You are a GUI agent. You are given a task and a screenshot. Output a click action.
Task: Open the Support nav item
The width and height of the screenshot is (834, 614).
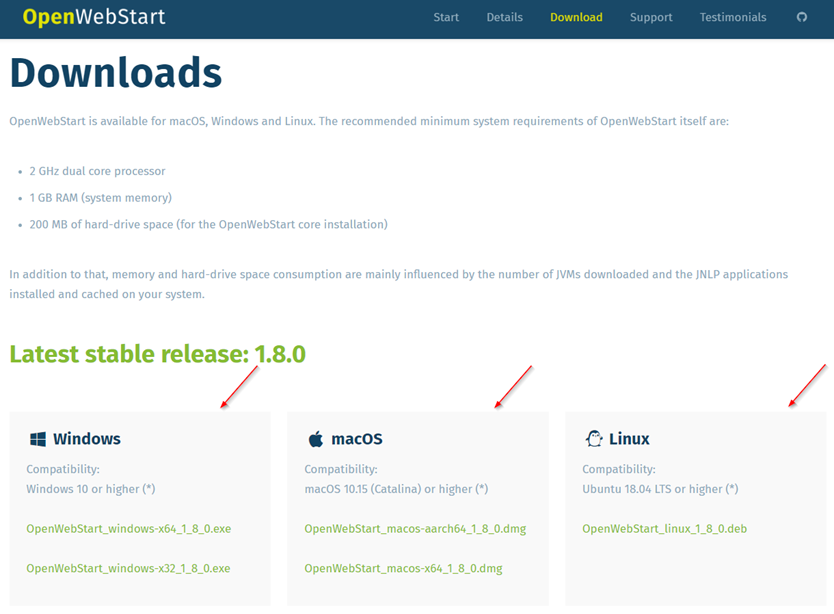coord(651,17)
